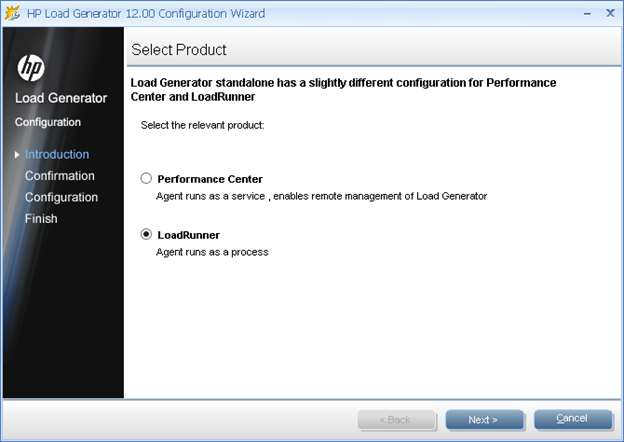Click the disabled Back button
Screen dimensions: 624x442
click(396, 420)
